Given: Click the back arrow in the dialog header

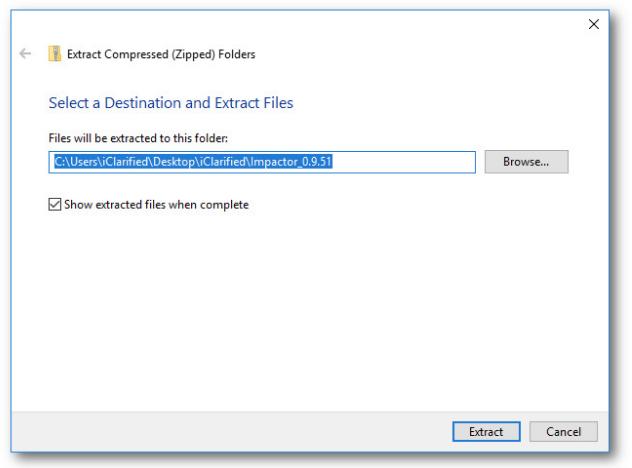Looking at the screenshot, I should pyautogui.click(x=24, y=54).
